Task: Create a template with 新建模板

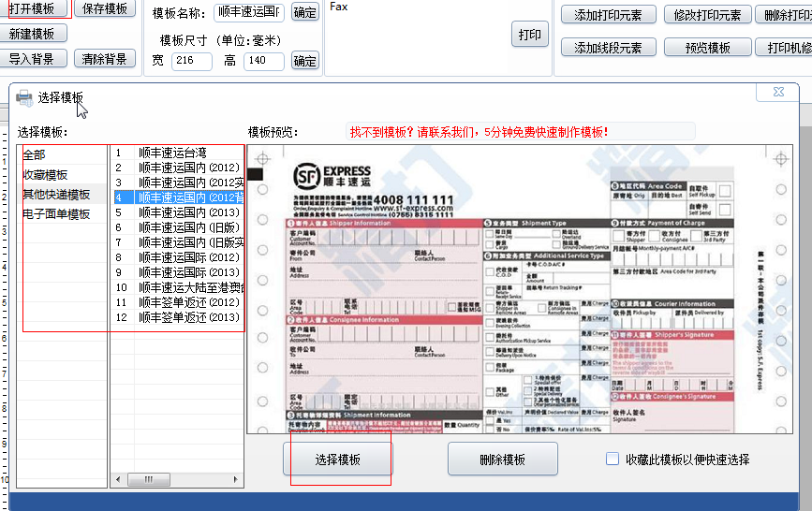Action: [x=34, y=34]
